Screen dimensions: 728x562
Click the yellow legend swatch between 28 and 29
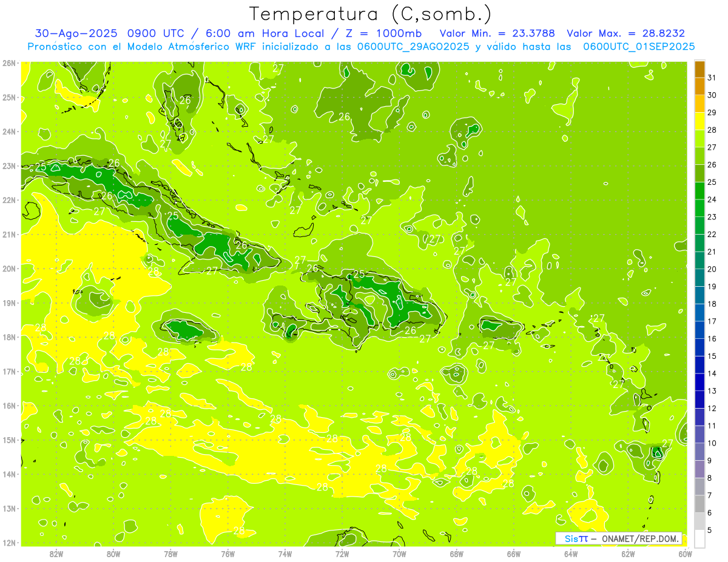tap(699, 121)
